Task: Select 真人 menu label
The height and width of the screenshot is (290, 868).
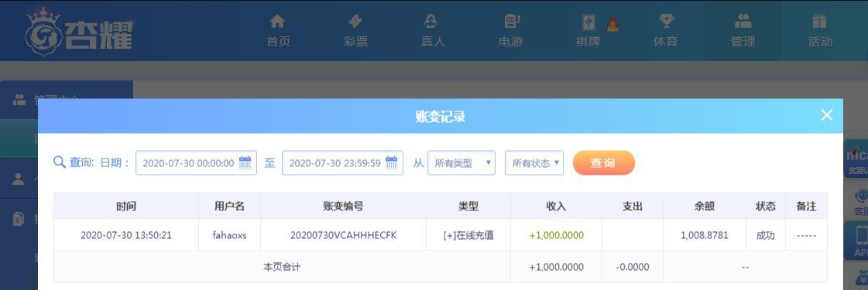Action: pos(433,42)
